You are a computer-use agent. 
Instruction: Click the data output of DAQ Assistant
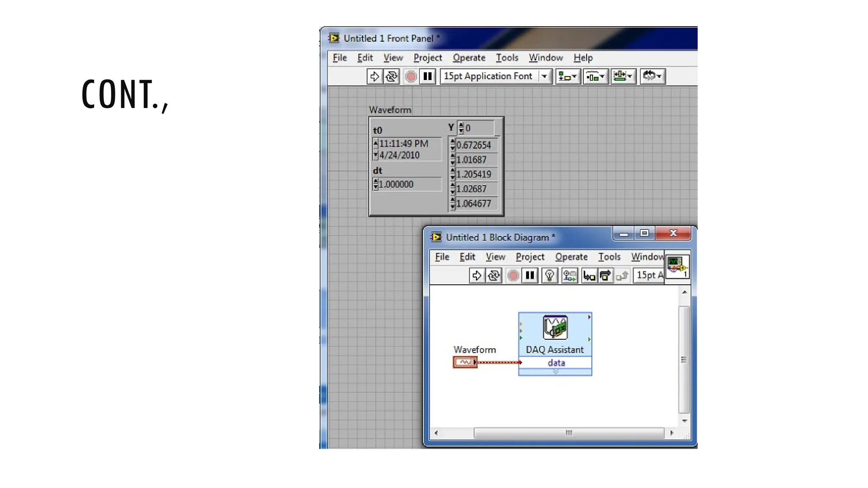pyautogui.click(x=556, y=363)
